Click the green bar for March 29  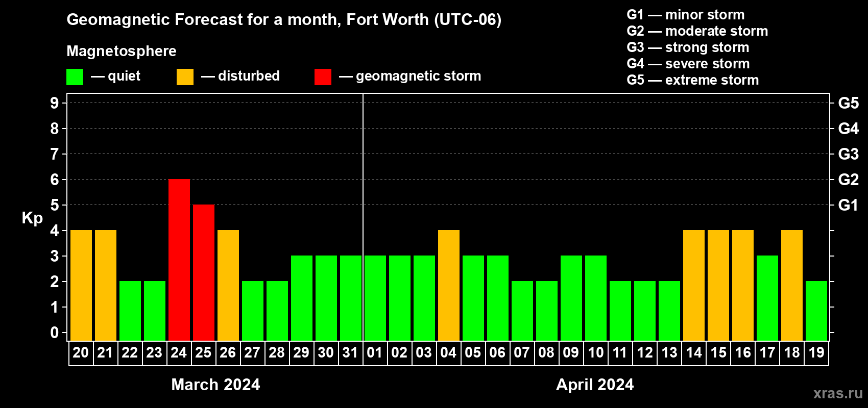pyautogui.click(x=302, y=298)
